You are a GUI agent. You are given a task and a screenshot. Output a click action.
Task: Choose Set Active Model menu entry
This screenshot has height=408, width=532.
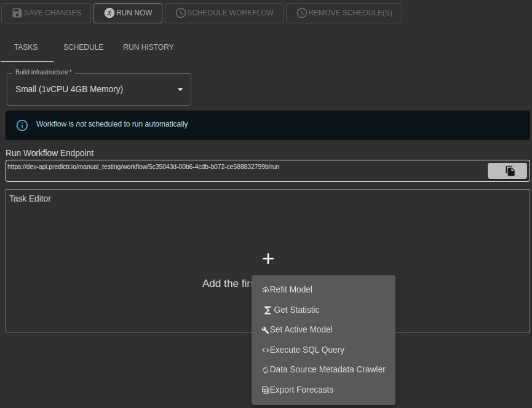click(x=324, y=329)
